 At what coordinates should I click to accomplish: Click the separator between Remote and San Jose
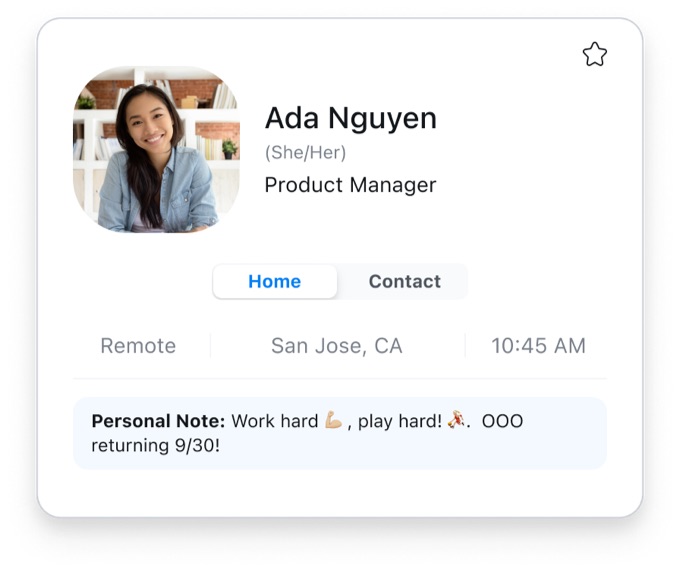click(x=210, y=346)
